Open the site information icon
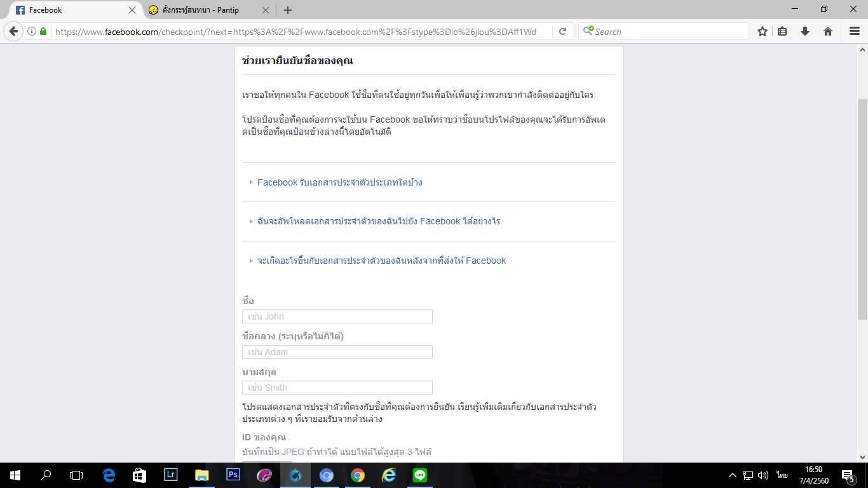The width and height of the screenshot is (868, 488). click(32, 31)
